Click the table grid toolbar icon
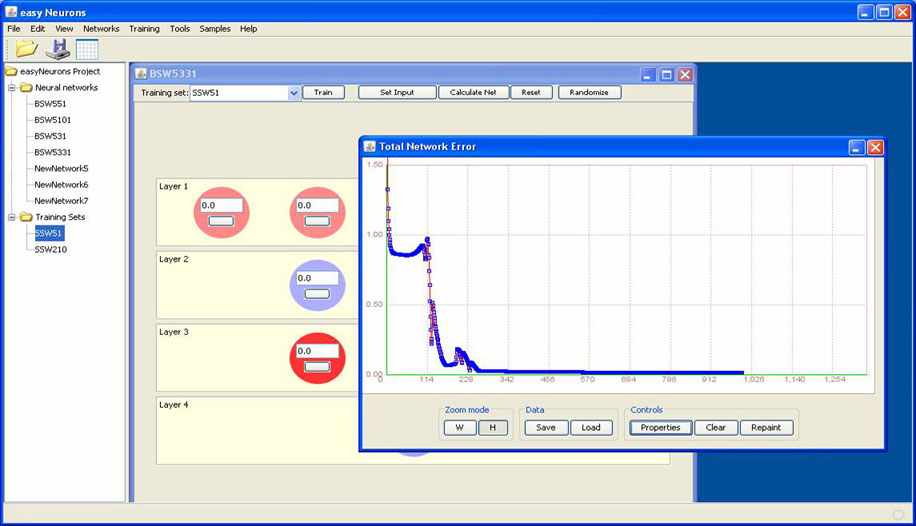This screenshot has height=526, width=916. pos(87,49)
